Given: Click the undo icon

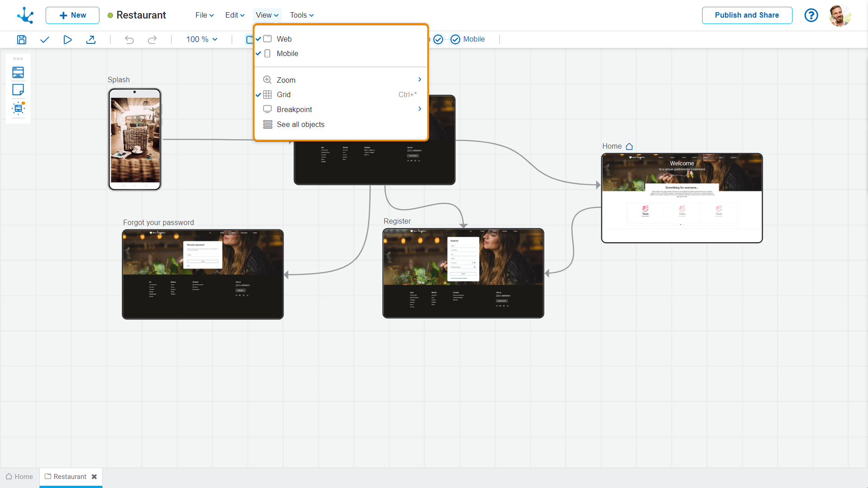Looking at the screenshot, I should pos(129,39).
